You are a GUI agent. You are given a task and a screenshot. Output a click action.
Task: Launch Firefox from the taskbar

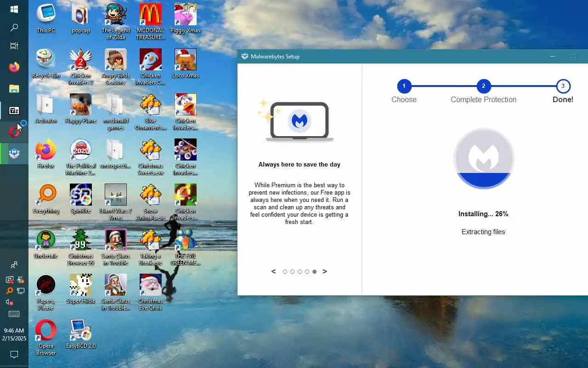click(14, 67)
